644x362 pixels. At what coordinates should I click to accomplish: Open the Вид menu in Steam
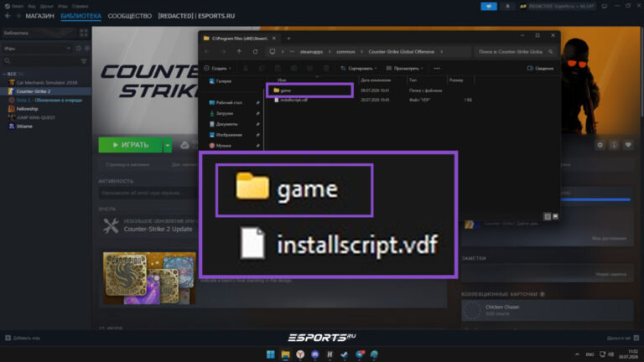point(32,6)
